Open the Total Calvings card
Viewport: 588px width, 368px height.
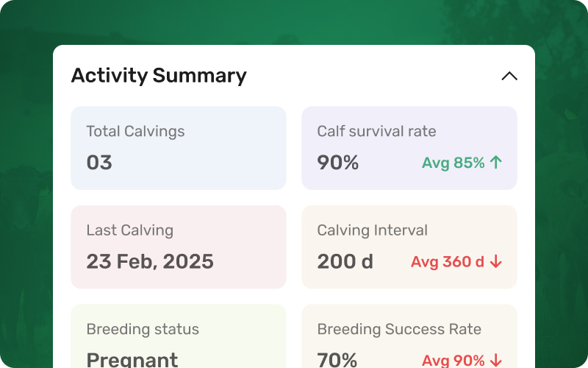click(x=179, y=148)
